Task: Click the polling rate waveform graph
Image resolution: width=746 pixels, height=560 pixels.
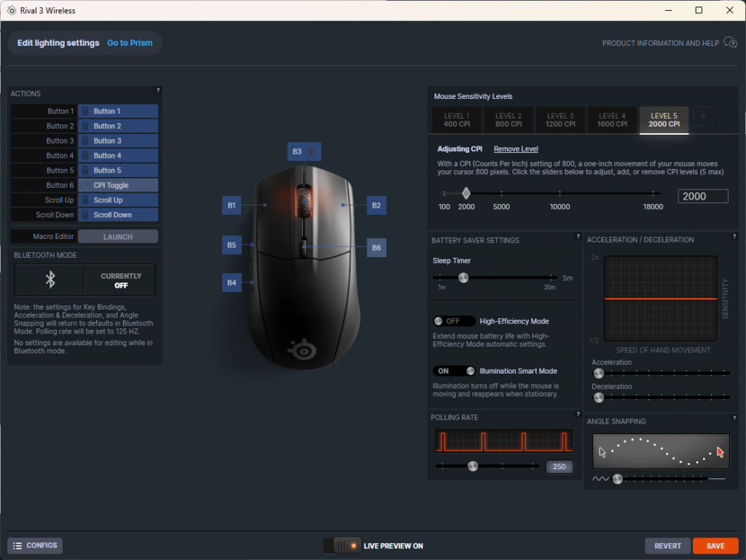Action: [504, 441]
